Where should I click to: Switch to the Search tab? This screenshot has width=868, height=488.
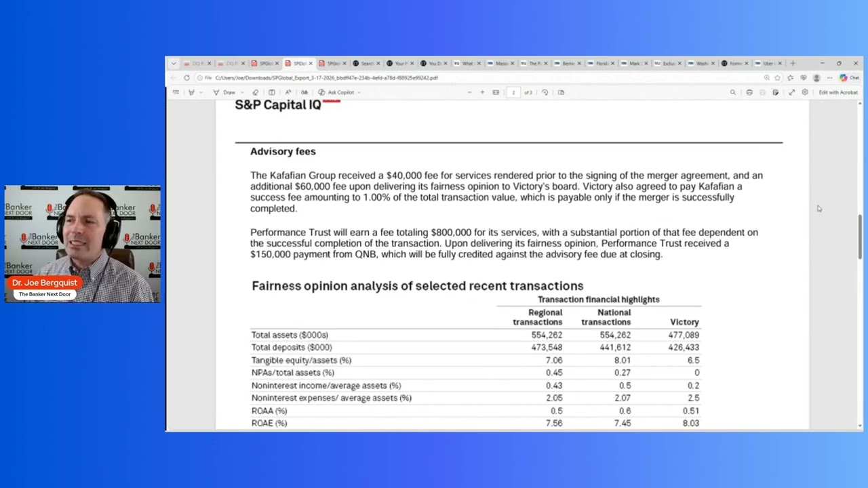366,63
